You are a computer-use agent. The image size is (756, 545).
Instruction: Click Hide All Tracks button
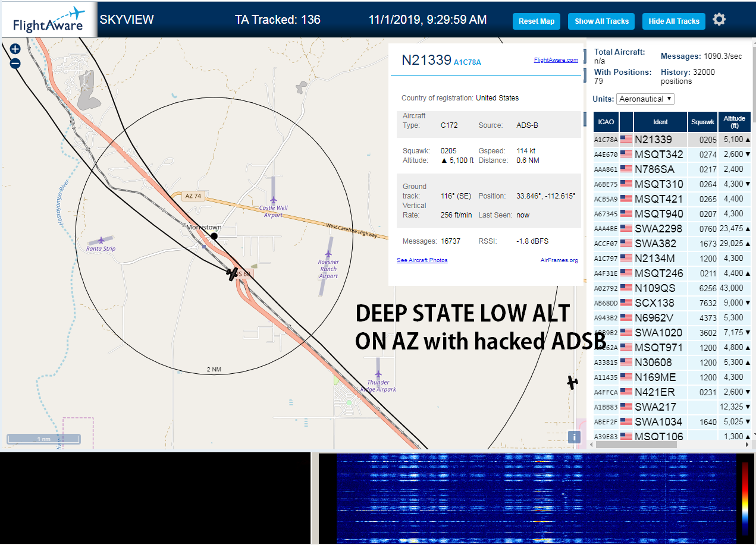674,21
